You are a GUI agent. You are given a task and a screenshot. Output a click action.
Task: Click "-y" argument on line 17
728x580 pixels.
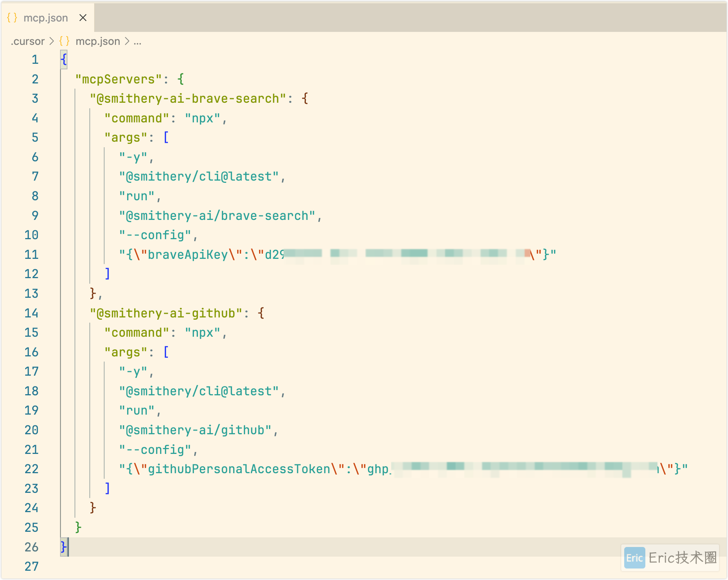pyautogui.click(x=133, y=372)
